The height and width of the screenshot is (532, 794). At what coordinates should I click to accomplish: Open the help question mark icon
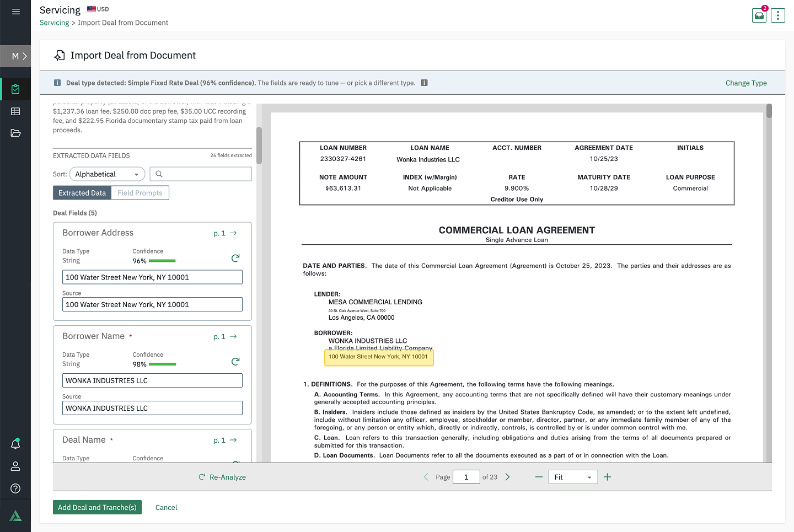(15, 488)
